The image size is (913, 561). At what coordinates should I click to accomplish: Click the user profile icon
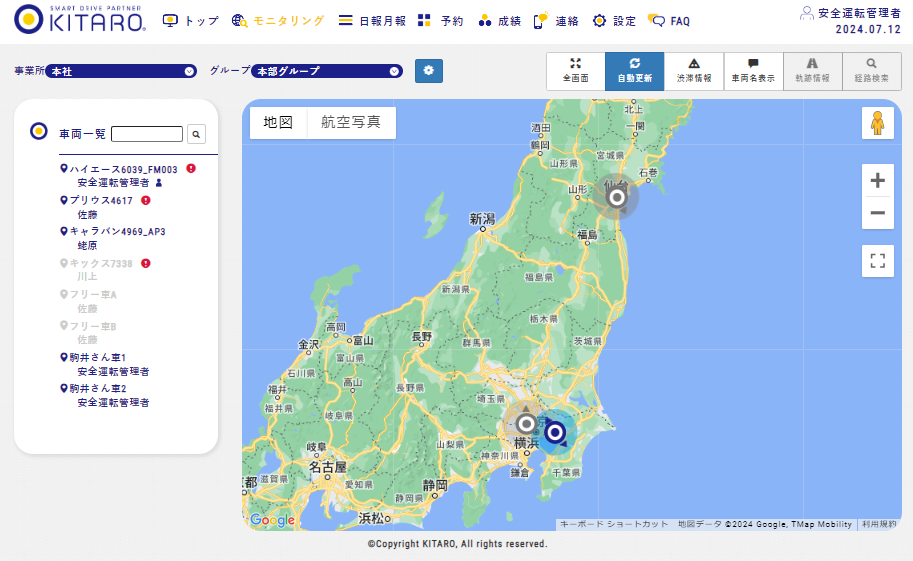tap(806, 13)
